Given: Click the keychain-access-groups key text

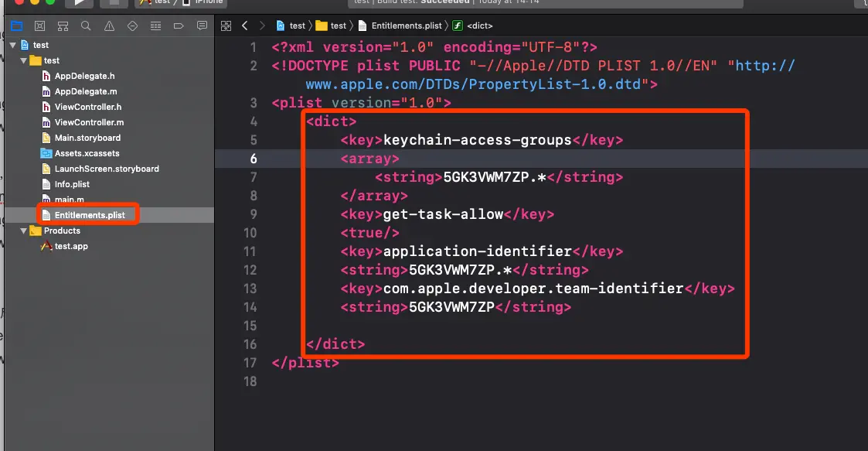Looking at the screenshot, I should [477, 140].
